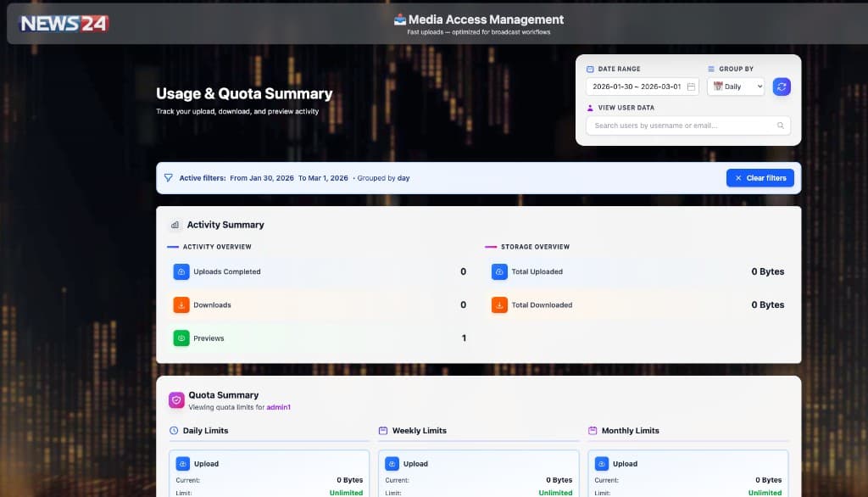Click the Daily Limits clock icon

[174, 430]
